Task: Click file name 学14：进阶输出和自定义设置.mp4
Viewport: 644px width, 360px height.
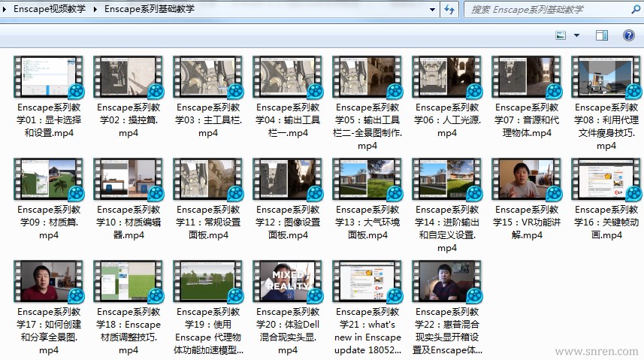Action: pos(447,229)
